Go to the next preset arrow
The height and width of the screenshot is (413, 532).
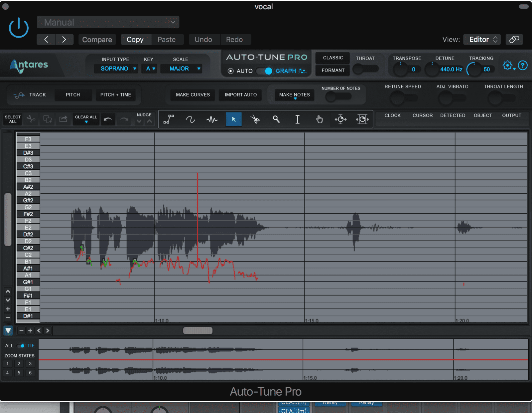tap(64, 39)
